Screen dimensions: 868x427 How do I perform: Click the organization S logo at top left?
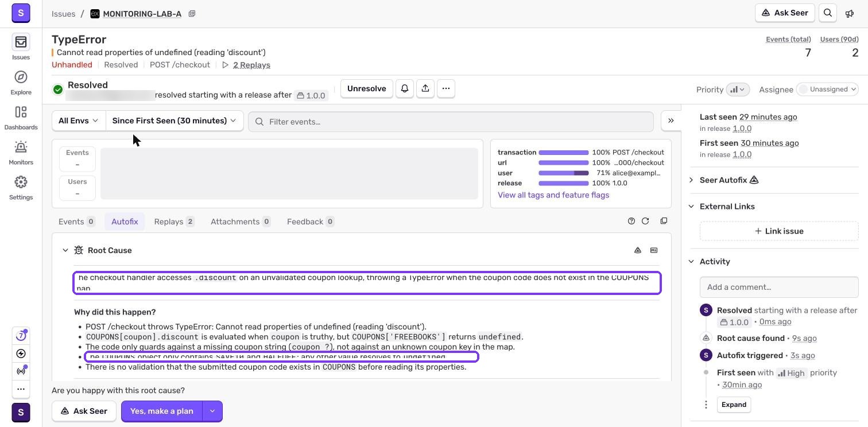point(21,13)
